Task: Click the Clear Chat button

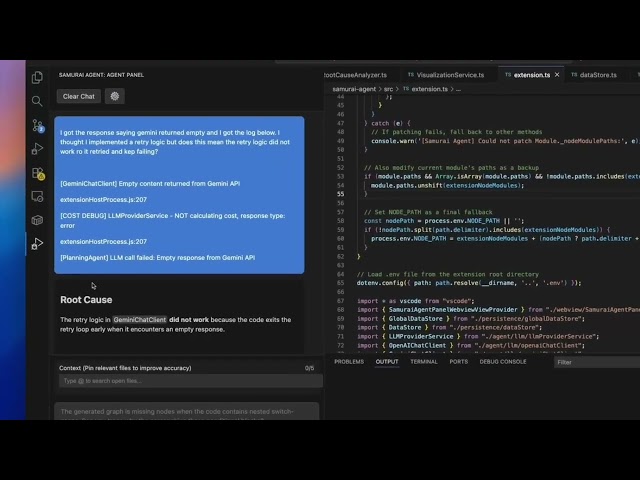Action: (x=79, y=96)
